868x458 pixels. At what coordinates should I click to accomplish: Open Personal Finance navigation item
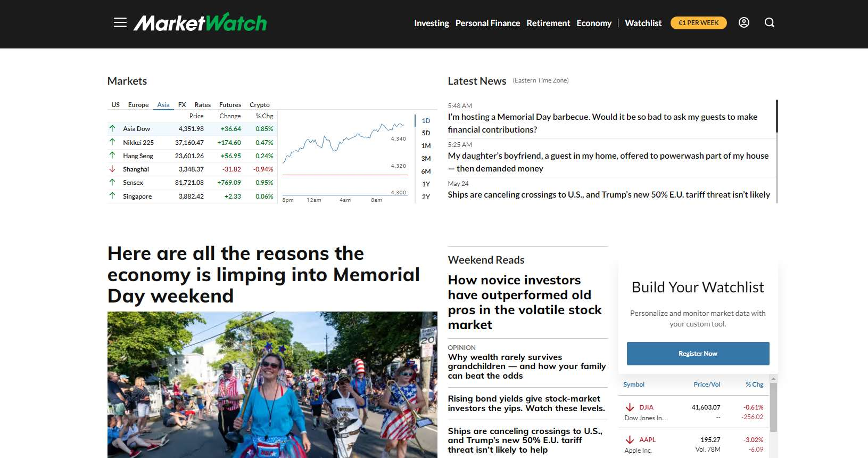(487, 23)
